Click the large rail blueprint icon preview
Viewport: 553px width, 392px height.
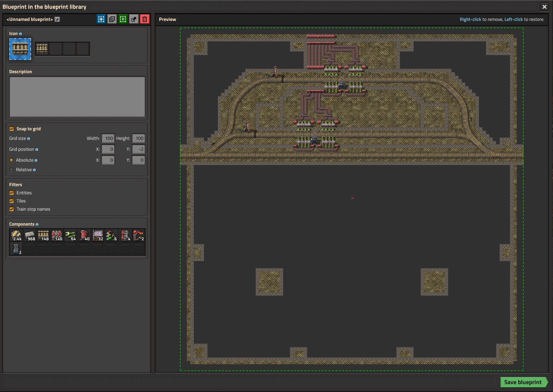pos(20,49)
